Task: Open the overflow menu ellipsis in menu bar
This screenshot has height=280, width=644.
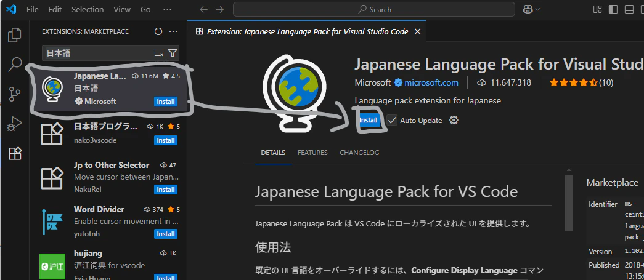Action: click(x=167, y=9)
